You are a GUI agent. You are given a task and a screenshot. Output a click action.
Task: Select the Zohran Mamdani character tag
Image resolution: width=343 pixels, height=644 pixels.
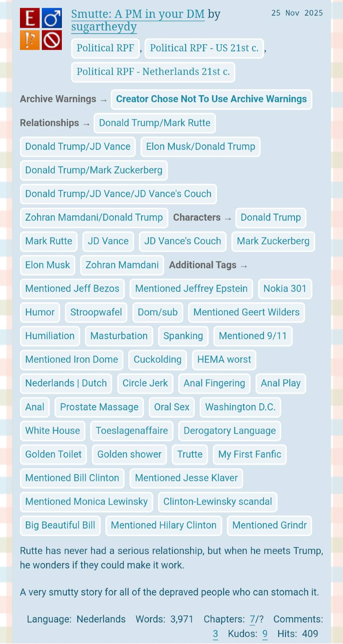[x=122, y=265]
